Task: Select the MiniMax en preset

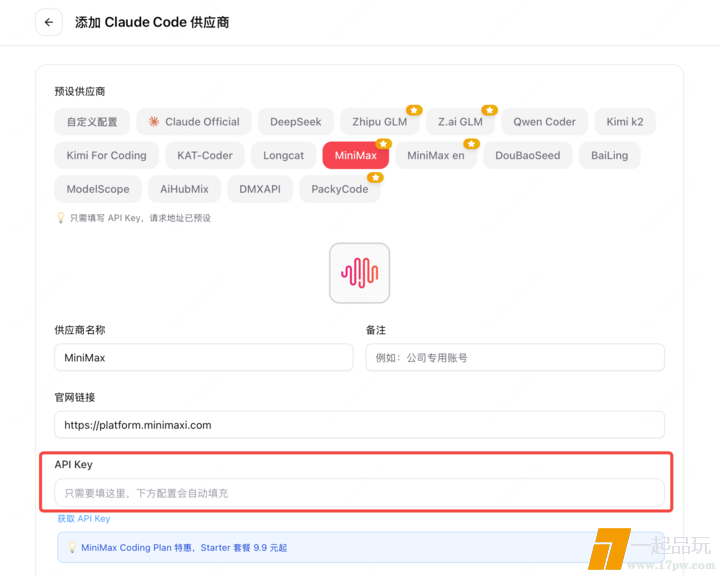Action: pos(435,156)
